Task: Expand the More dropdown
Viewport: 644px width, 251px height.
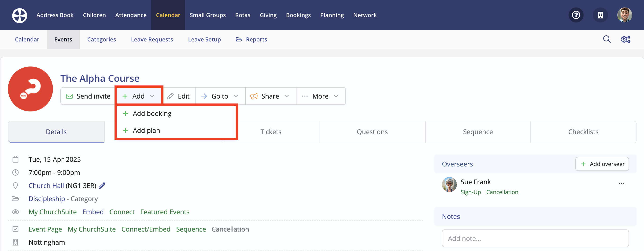Action: click(321, 96)
